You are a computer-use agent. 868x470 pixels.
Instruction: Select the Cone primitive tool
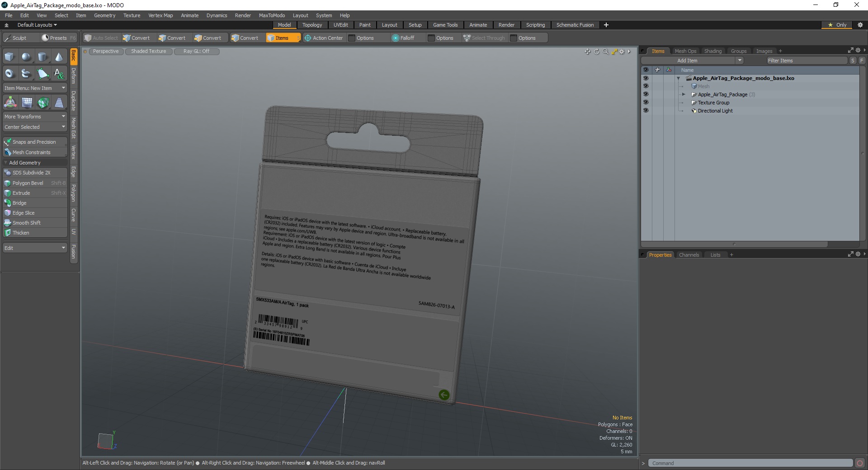click(59, 57)
